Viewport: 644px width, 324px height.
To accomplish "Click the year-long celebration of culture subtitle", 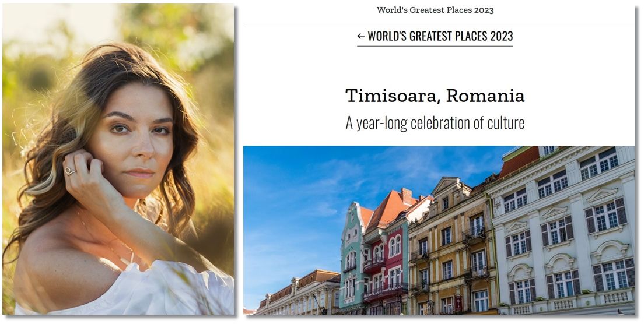I will (x=435, y=123).
